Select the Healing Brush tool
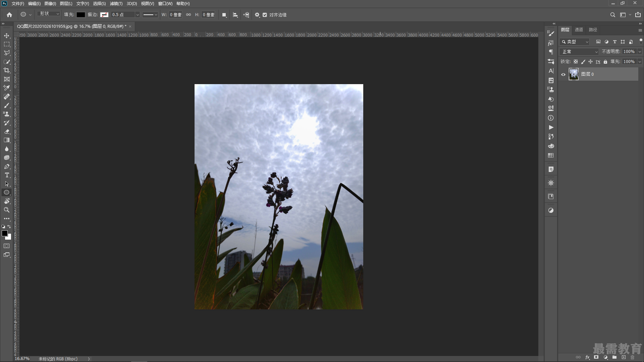644x362 pixels. click(x=7, y=97)
